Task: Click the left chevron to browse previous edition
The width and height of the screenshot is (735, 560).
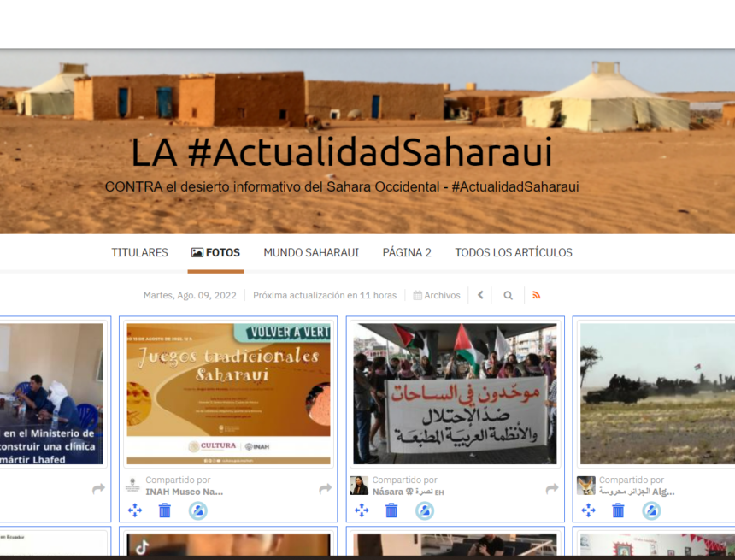Action: coord(479,294)
